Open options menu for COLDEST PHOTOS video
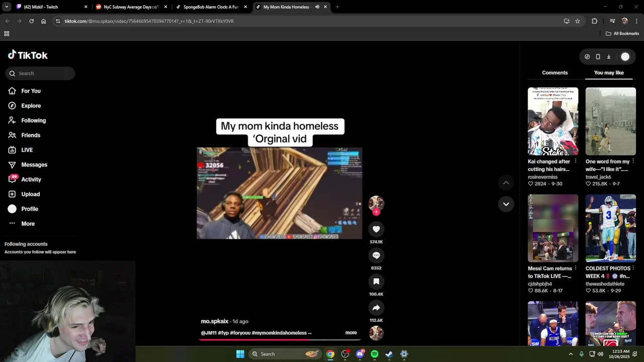Screen dimensions: 644x362 click(x=633, y=268)
